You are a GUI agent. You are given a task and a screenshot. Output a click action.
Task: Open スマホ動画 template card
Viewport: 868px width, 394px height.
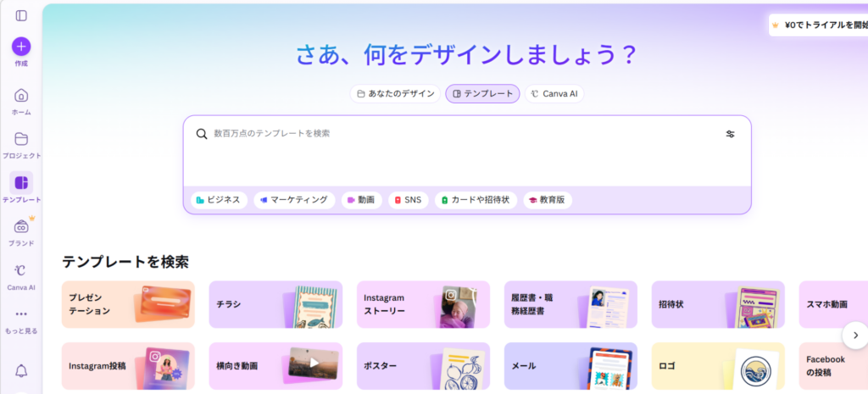(x=833, y=304)
